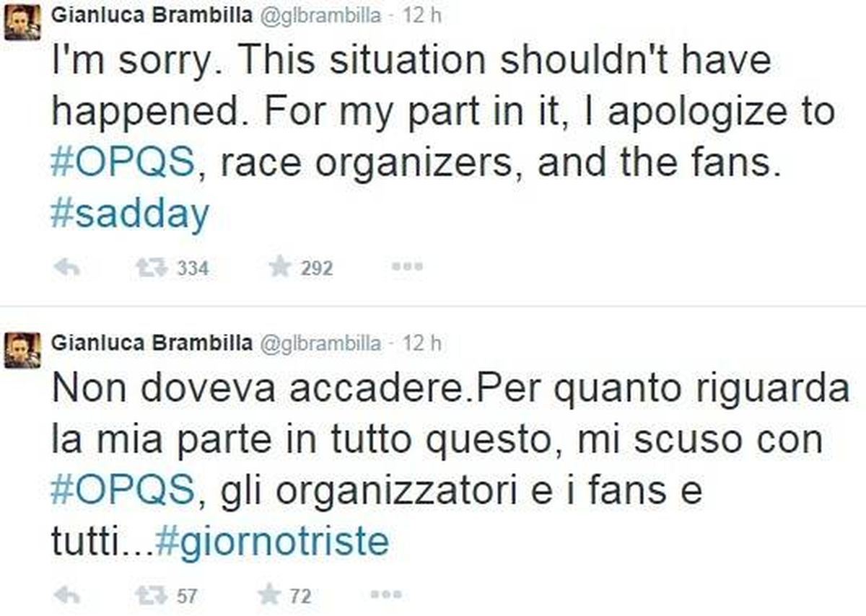The image size is (866, 616).
Task: Favorite the Italian apology tweet
Action: 271,596
